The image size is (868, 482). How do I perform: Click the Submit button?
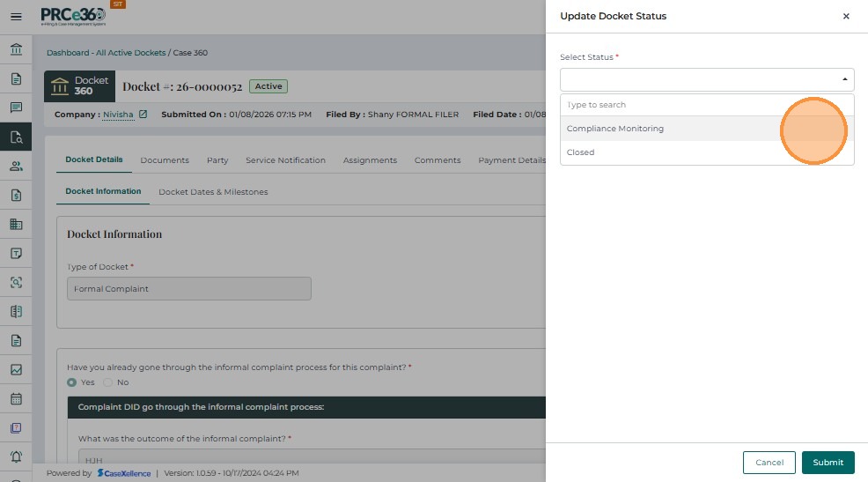pyautogui.click(x=828, y=463)
